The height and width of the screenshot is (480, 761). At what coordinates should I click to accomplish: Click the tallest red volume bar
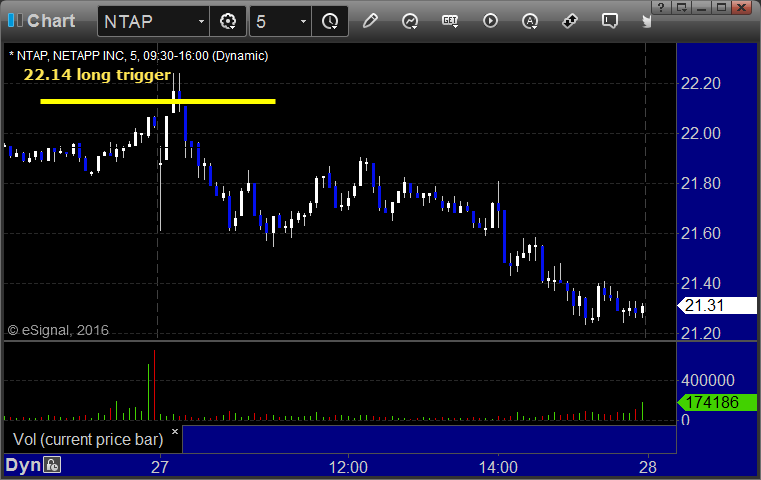154,385
